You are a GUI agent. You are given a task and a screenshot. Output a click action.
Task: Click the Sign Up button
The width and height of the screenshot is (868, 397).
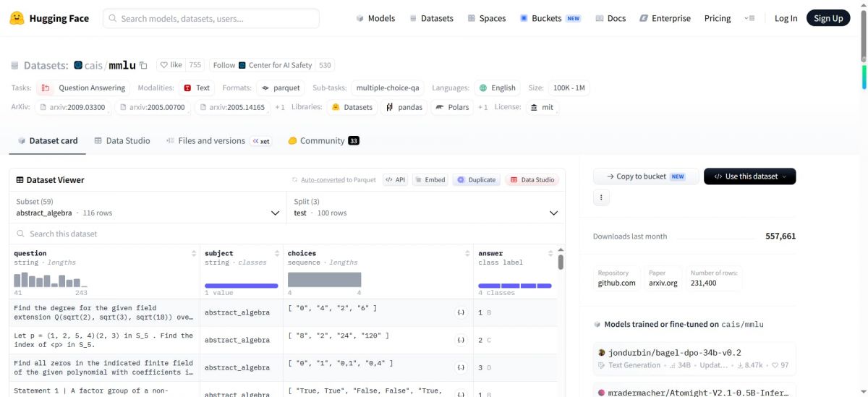[x=828, y=18]
